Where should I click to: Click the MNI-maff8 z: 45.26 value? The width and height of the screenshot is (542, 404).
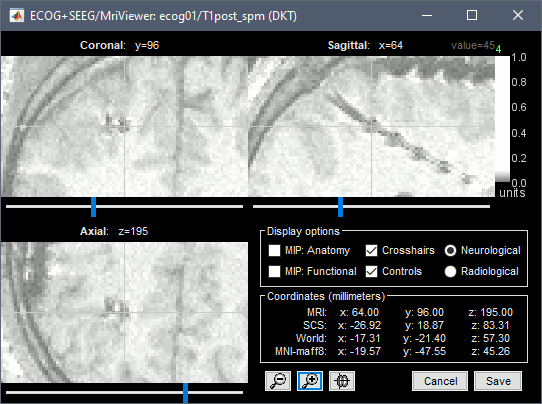[x=490, y=351]
